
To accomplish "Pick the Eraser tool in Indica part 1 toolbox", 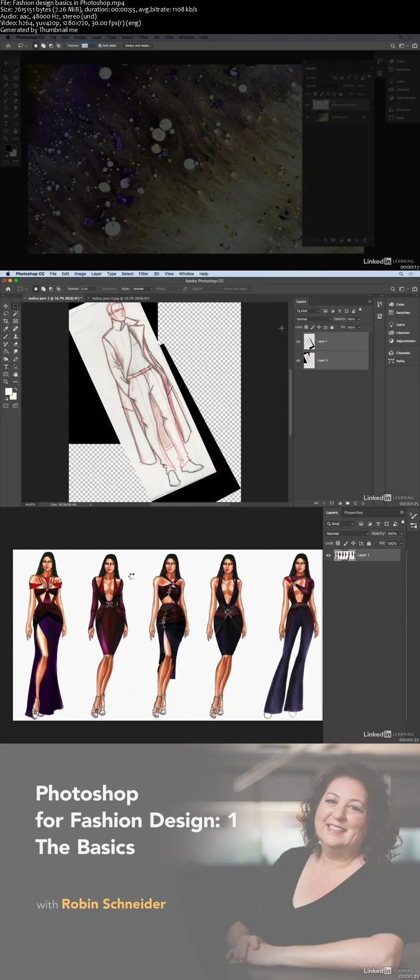I will pos(16,344).
